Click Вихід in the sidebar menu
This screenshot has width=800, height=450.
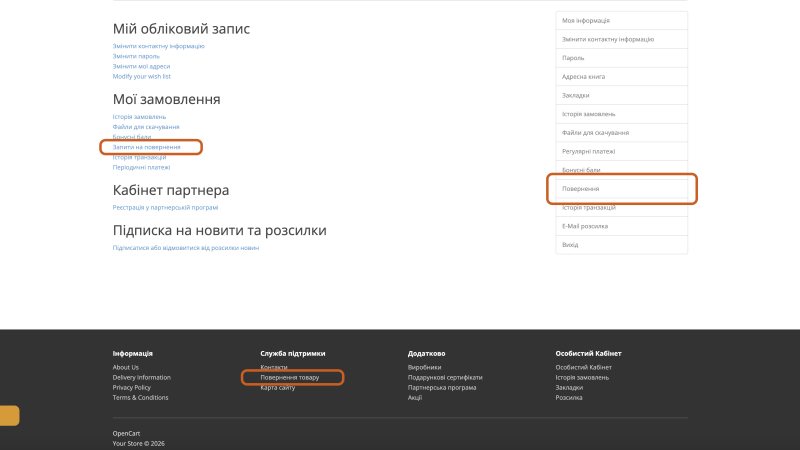click(621, 245)
